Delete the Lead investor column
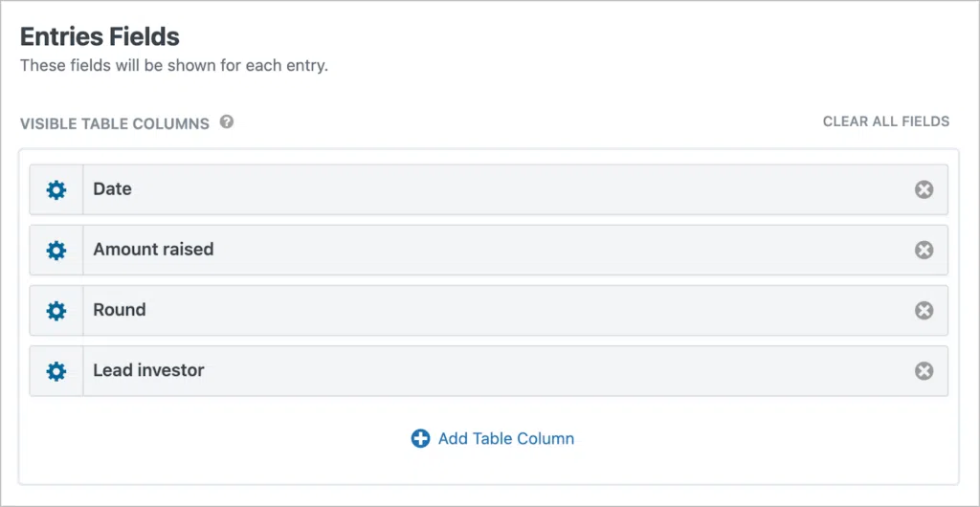The height and width of the screenshot is (507, 980). pyautogui.click(x=924, y=370)
